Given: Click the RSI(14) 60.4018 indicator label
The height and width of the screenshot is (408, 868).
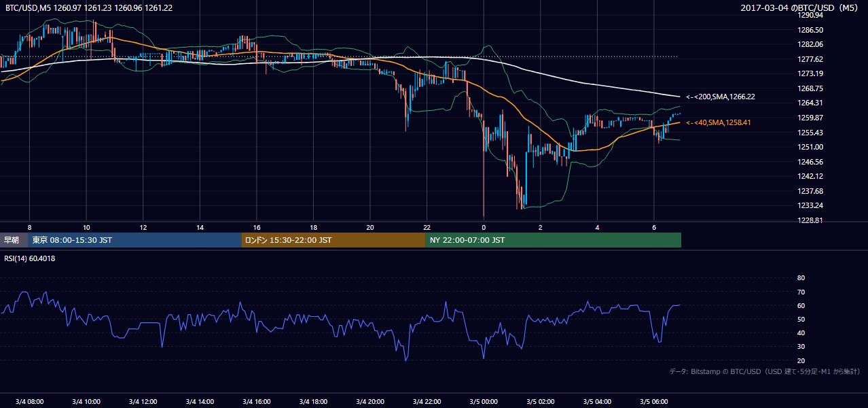Looking at the screenshot, I should pos(30,258).
